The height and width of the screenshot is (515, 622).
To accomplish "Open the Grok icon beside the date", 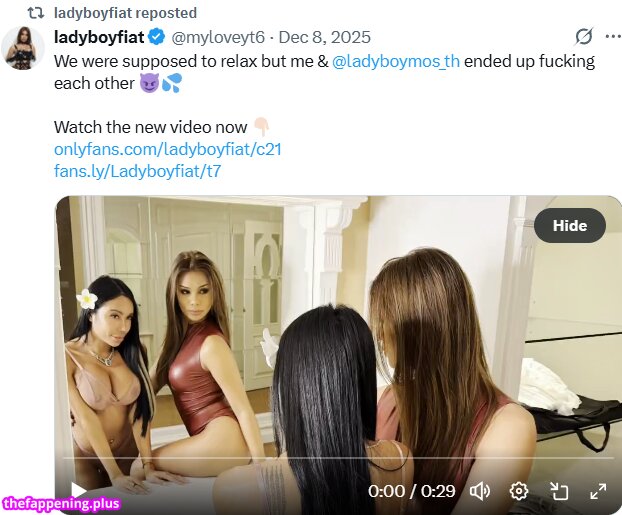I will click(584, 37).
